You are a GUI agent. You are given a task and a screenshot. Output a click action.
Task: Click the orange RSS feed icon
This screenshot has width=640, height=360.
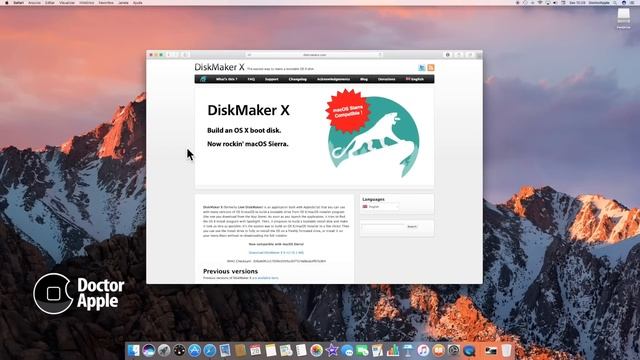pos(431,68)
